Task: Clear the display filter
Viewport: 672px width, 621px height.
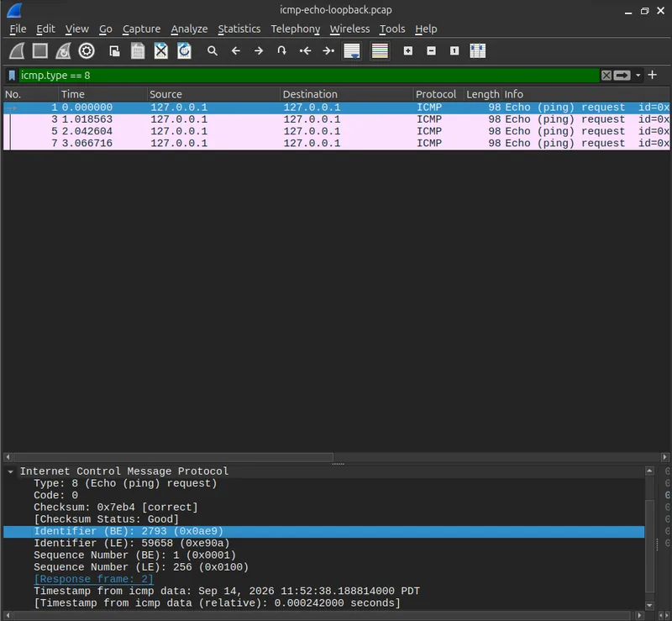Action: (x=606, y=76)
